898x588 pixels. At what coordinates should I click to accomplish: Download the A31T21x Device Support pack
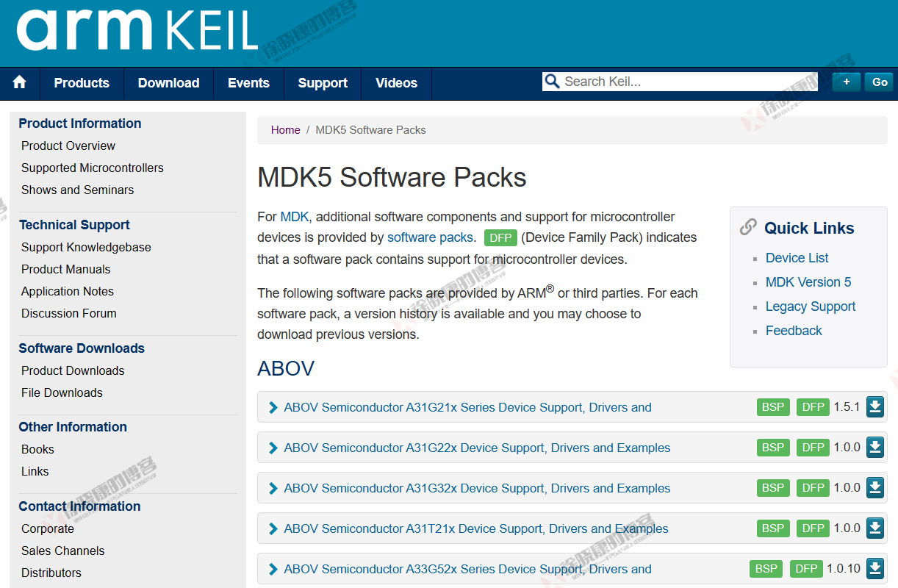click(874, 528)
